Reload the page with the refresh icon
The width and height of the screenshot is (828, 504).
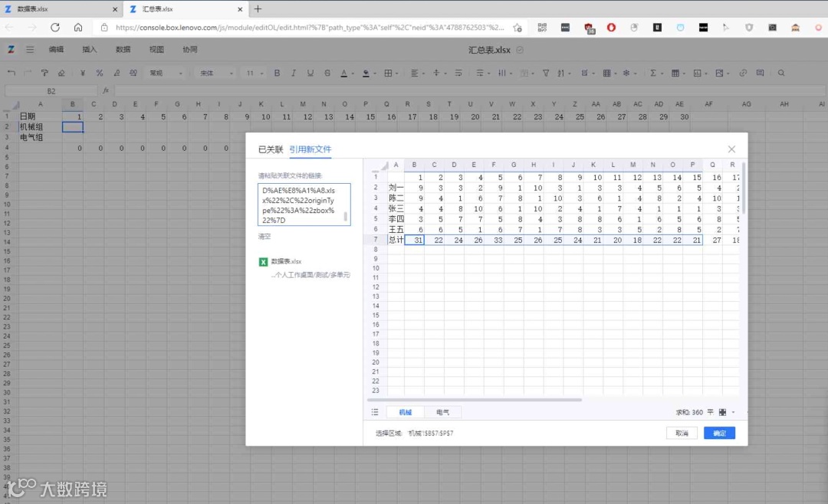click(55, 28)
